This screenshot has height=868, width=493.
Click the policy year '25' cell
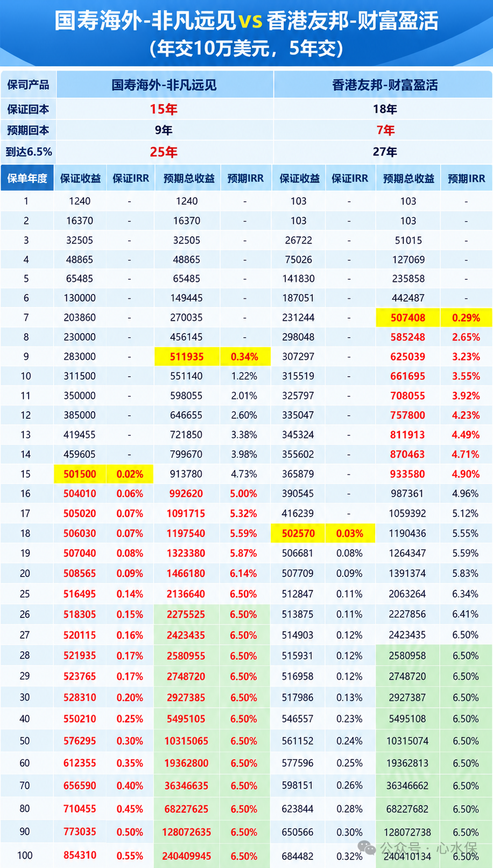25,594
